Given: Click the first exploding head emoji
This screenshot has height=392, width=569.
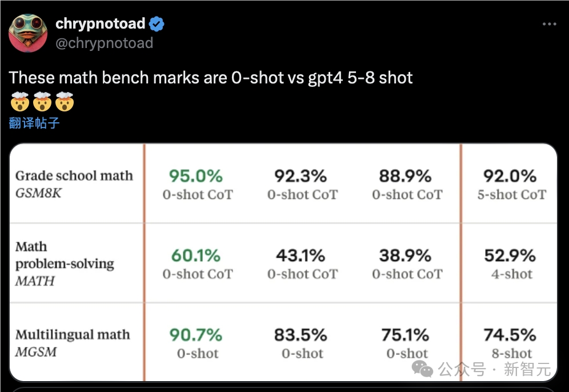Looking at the screenshot, I should pos(19,101).
